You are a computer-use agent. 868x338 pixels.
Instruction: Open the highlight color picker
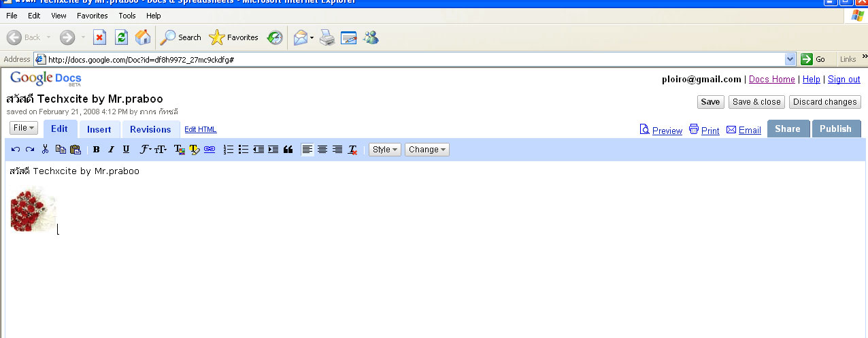coord(194,150)
